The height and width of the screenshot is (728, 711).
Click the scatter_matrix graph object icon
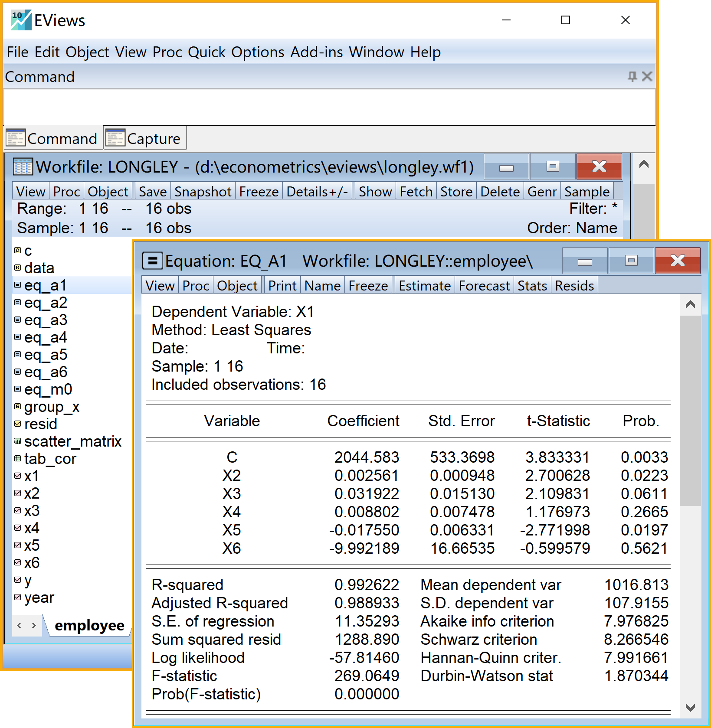coord(17,441)
